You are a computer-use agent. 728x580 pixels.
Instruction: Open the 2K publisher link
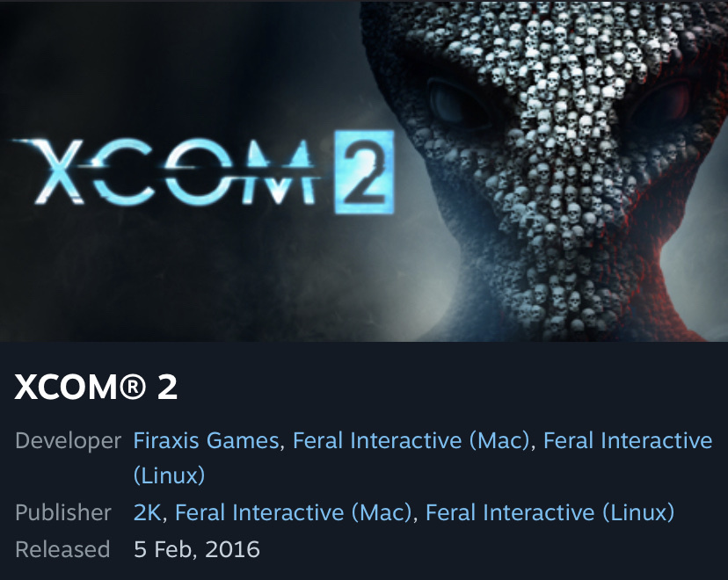coord(147,512)
